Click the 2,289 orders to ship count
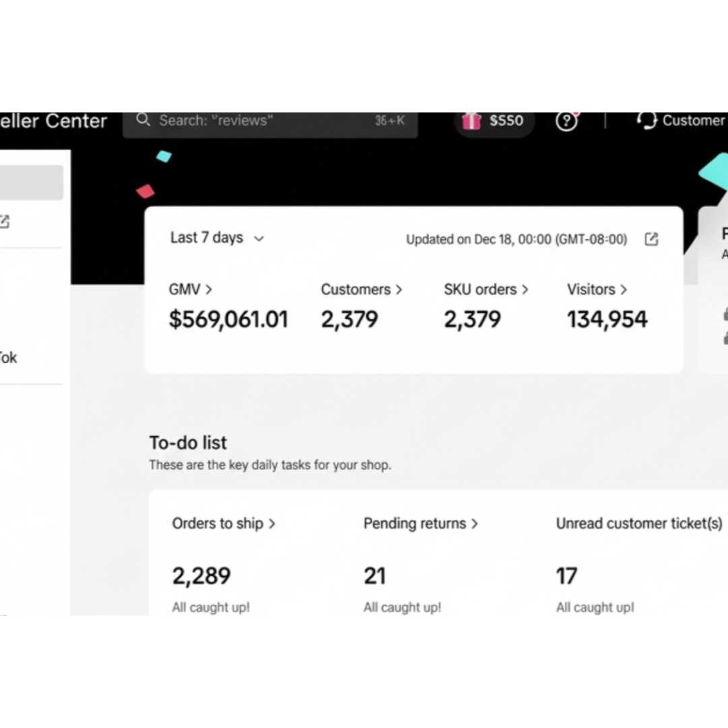 201,576
